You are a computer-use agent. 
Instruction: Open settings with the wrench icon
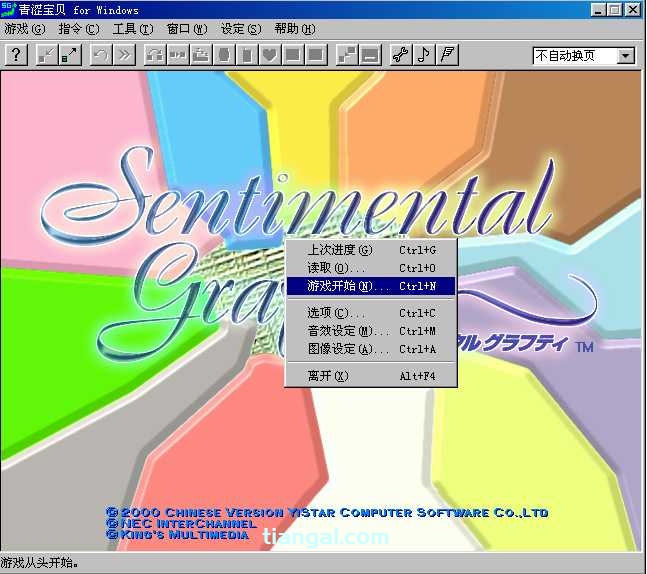click(400, 54)
